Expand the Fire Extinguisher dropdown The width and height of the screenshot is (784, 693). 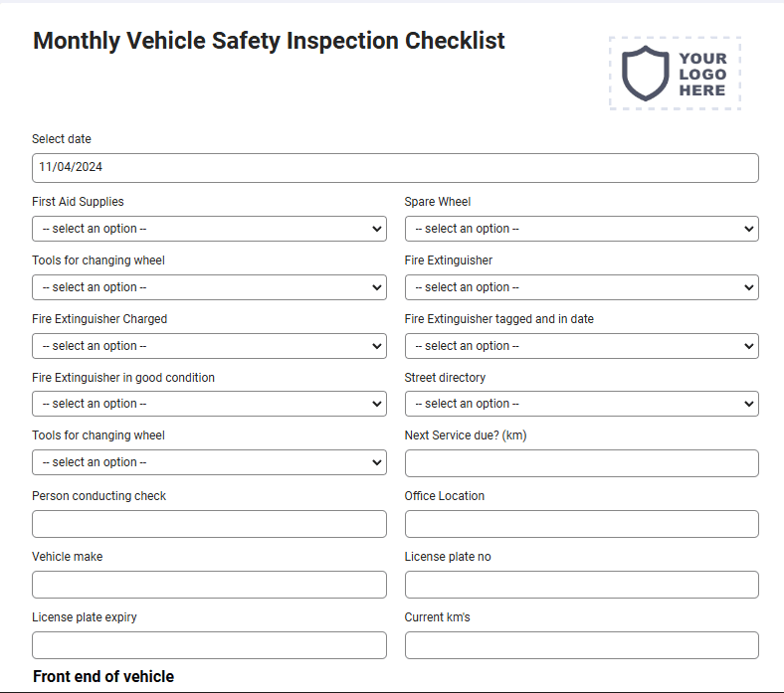[581, 287]
